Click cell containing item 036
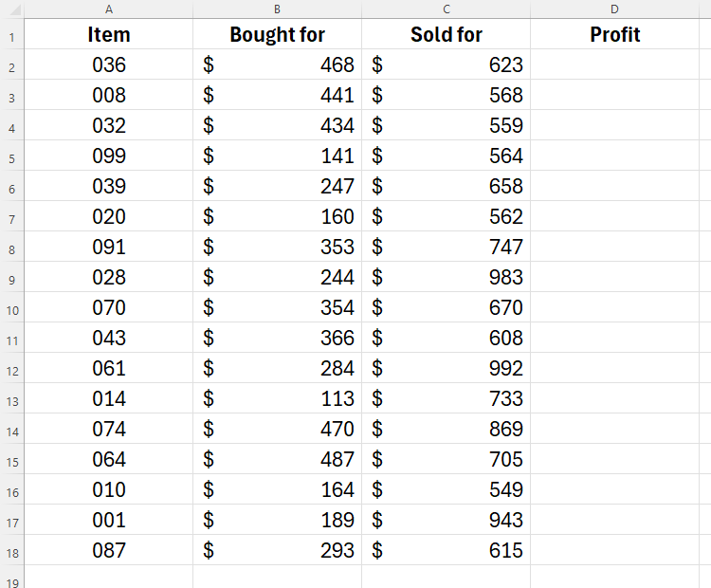This screenshot has height=588, width=711. click(108, 65)
